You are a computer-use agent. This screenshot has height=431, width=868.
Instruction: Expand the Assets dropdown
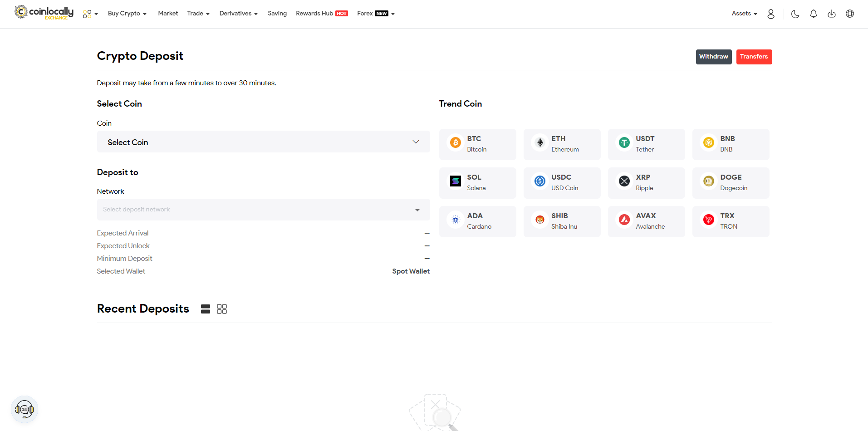point(744,14)
